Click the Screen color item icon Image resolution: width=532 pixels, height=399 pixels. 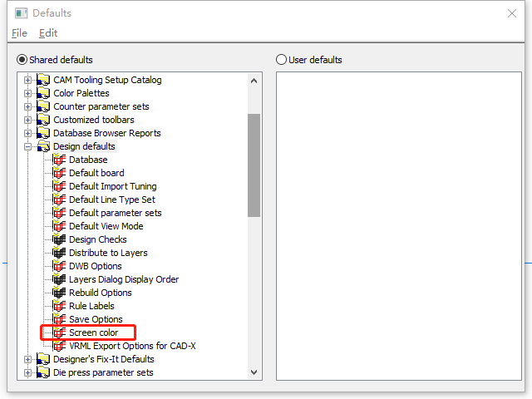click(59, 332)
